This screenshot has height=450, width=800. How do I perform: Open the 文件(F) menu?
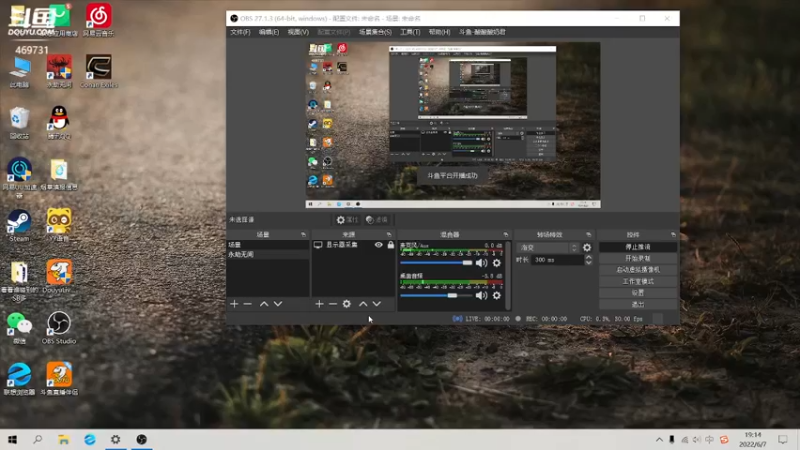tap(240, 32)
